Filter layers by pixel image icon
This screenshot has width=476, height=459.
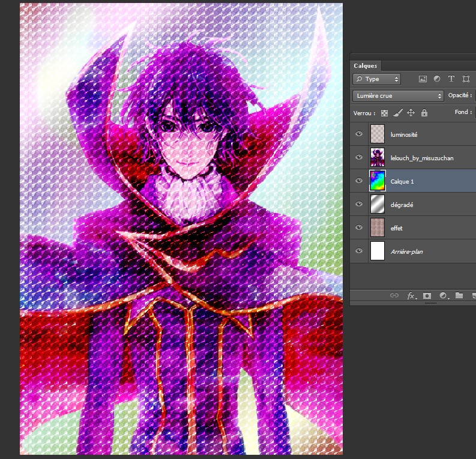423,79
